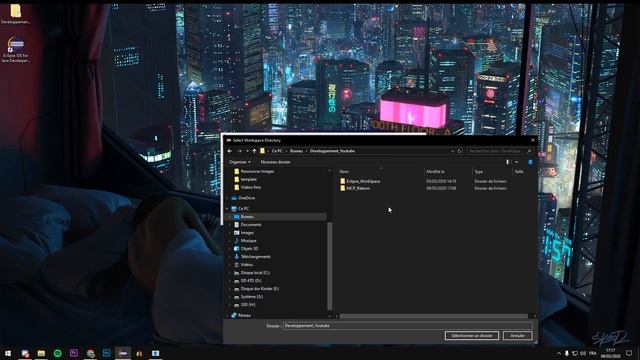The image size is (640, 360).
Task: Go back with the dialog's back arrow
Action: click(x=230, y=151)
